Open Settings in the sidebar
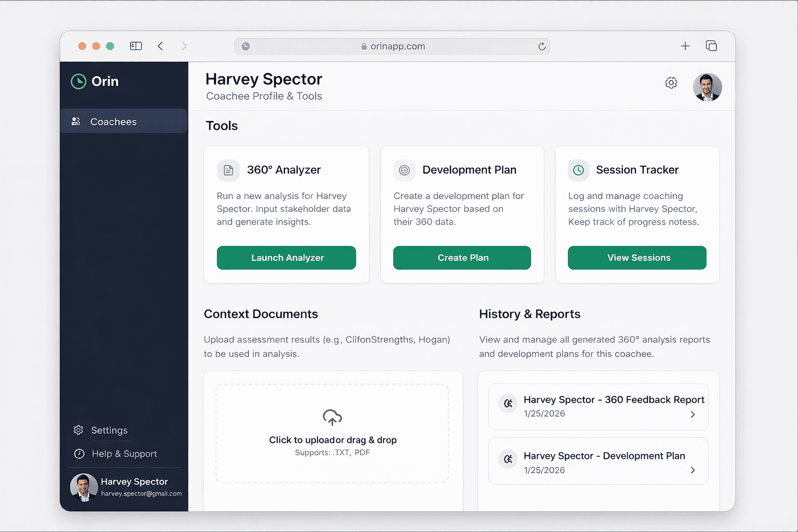 (109, 430)
